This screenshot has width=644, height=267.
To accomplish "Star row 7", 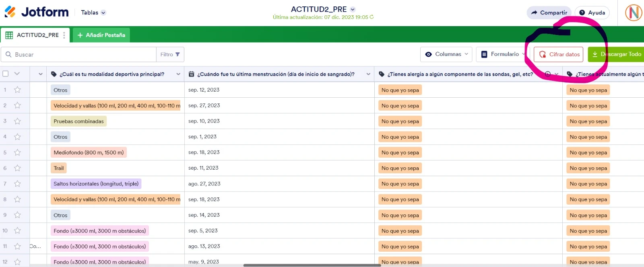I will coord(17,184).
